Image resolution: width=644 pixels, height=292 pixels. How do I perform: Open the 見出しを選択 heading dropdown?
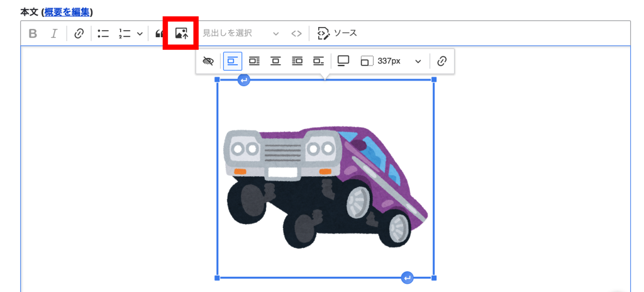(240, 34)
